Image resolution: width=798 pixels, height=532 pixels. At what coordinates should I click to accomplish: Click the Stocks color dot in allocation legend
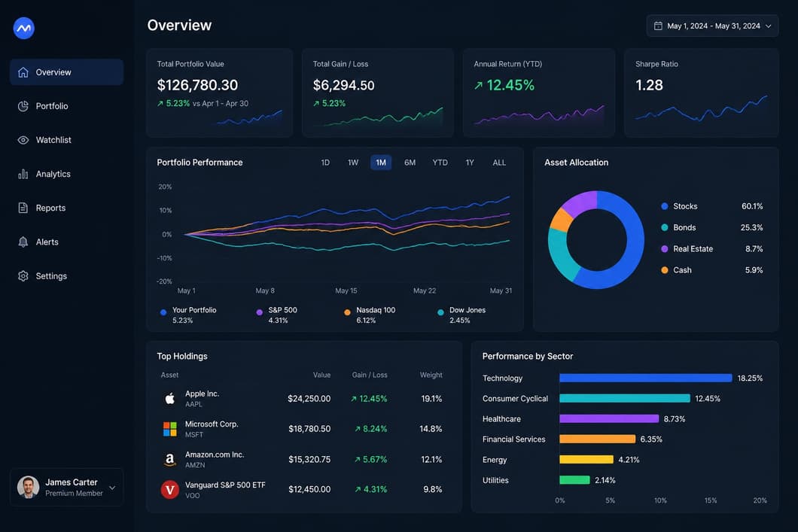664,206
